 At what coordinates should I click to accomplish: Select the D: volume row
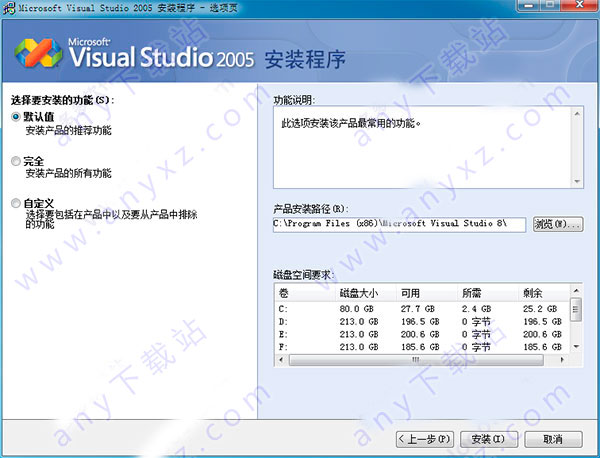click(x=423, y=321)
